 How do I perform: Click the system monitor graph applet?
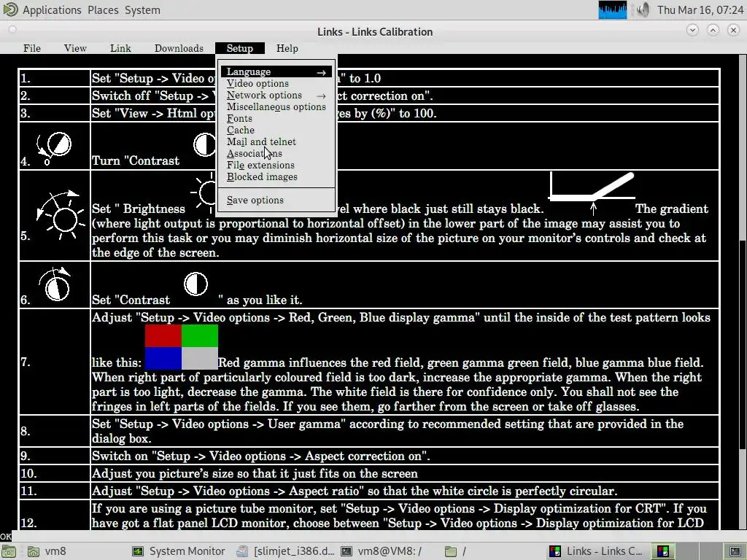click(613, 10)
